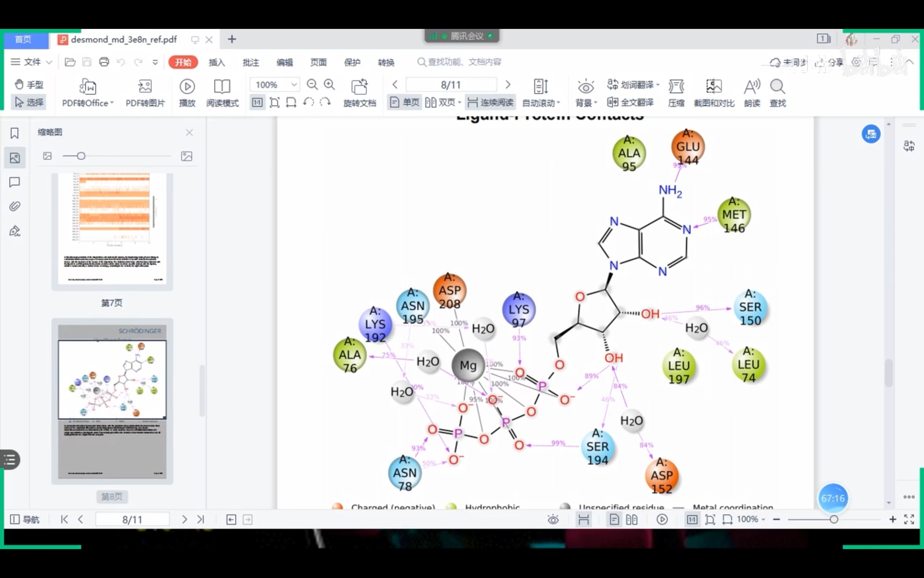The image size is (924, 578).
Task: Close the 缩略图 thumbnail panel
Action: [189, 132]
